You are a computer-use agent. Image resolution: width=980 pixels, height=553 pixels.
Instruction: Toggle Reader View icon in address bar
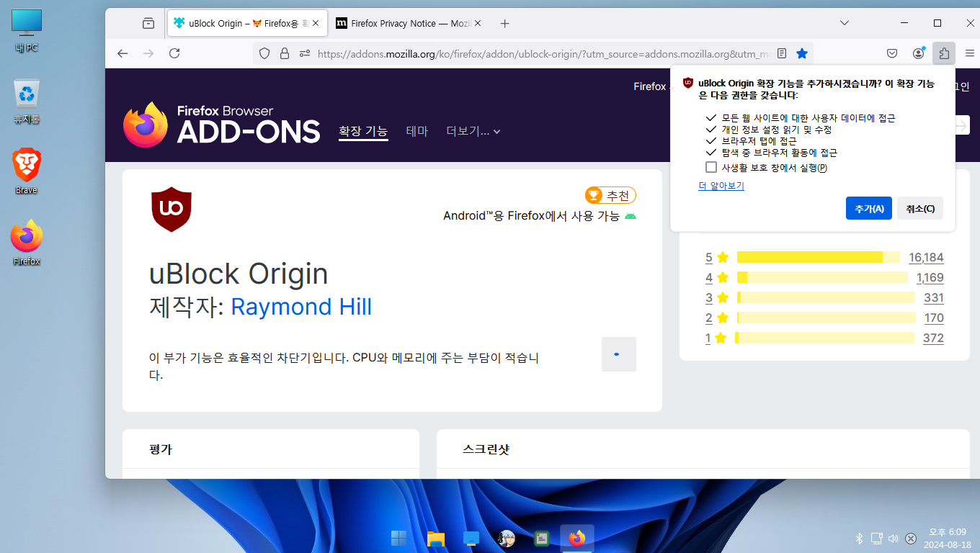782,53
